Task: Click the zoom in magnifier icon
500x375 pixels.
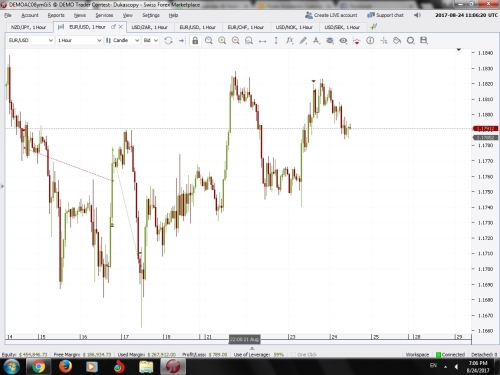Action: coord(222,41)
